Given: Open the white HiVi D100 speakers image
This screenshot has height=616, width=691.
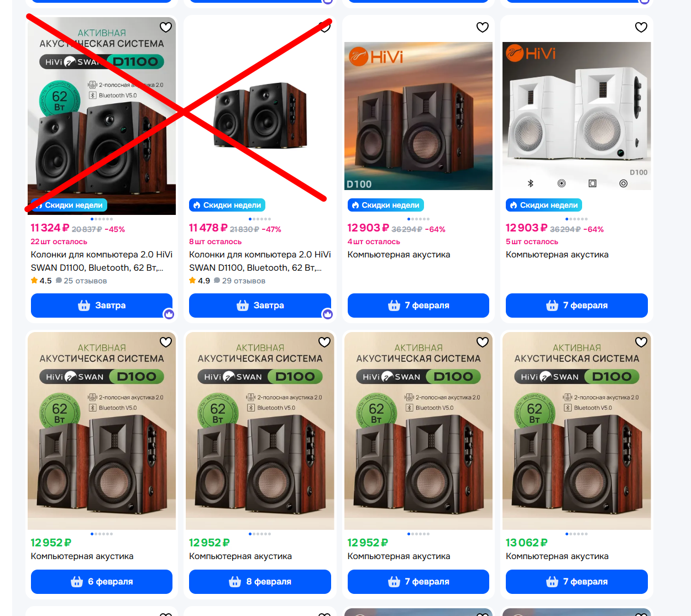Looking at the screenshot, I should (577, 116).
